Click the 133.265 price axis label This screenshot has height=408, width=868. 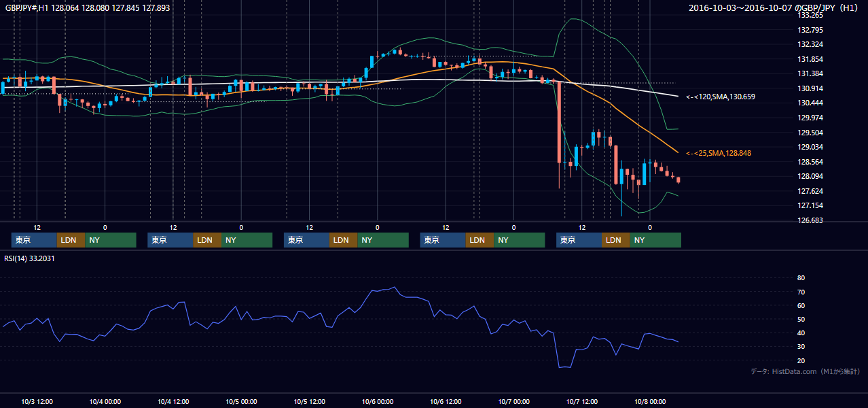pos(810,15)
